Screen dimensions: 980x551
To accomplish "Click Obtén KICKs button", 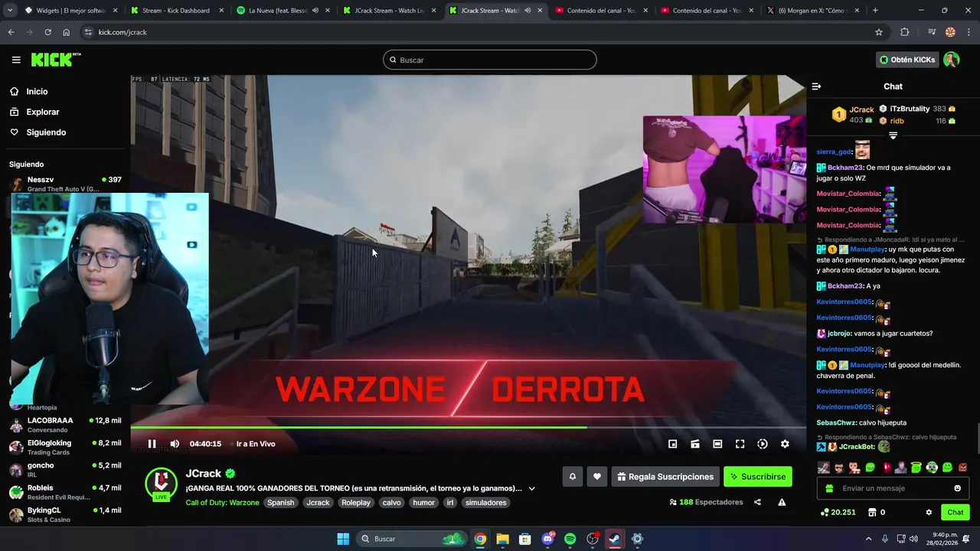I will (x=907, y=60).
